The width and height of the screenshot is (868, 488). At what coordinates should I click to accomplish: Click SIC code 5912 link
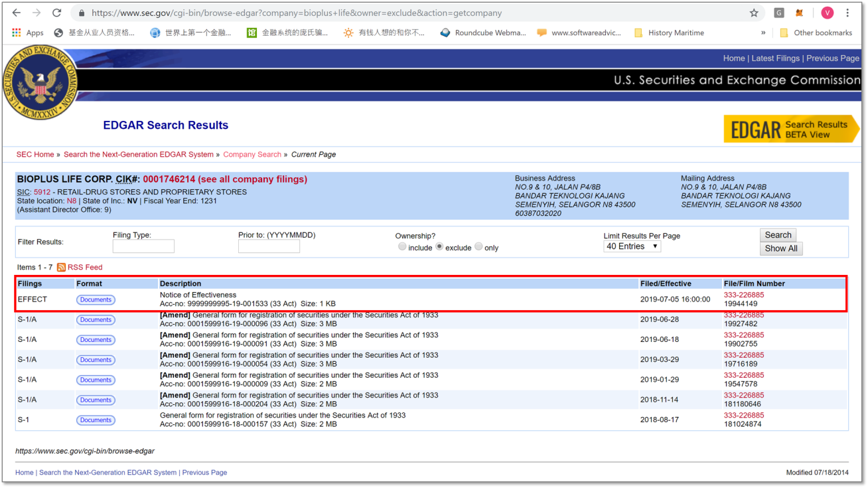pyautogui.click(x=42, y=192)
